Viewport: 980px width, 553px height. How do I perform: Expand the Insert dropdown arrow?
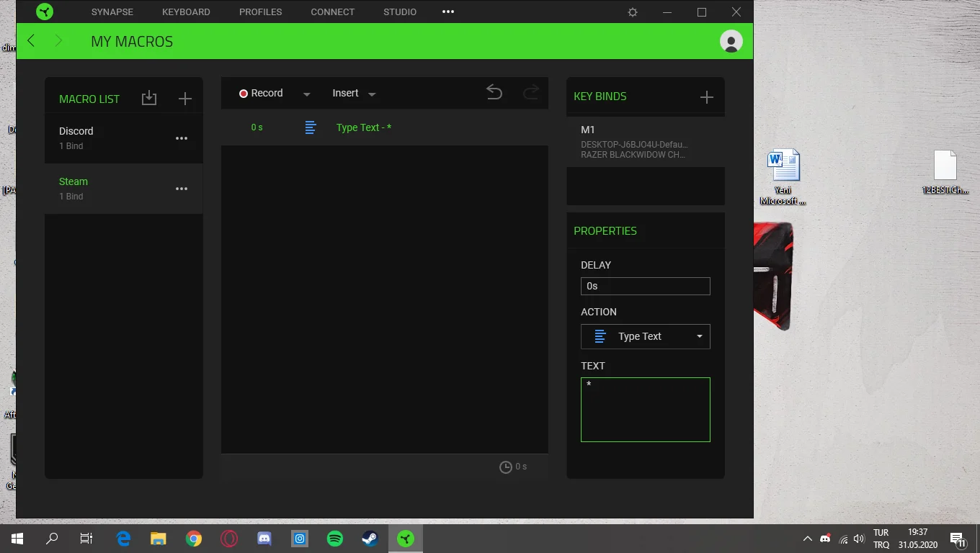pos(372,94)
